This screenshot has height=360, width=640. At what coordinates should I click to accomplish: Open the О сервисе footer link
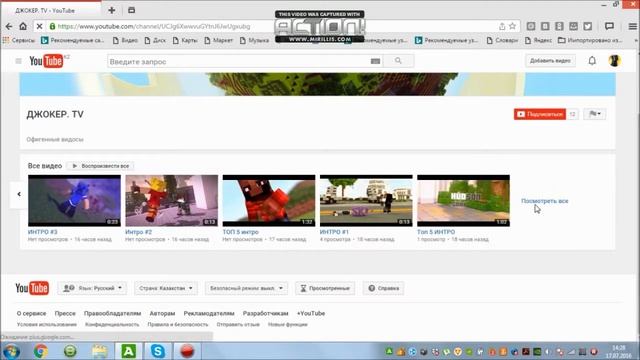pos(31,313)
